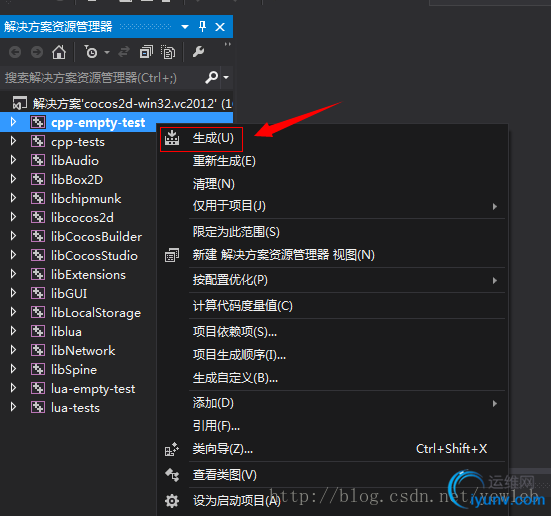Image resolution: width=551 pixels, height=516 pixels.
Task: Select the libCocosBuilder project icon
Action: click(38, 236)
